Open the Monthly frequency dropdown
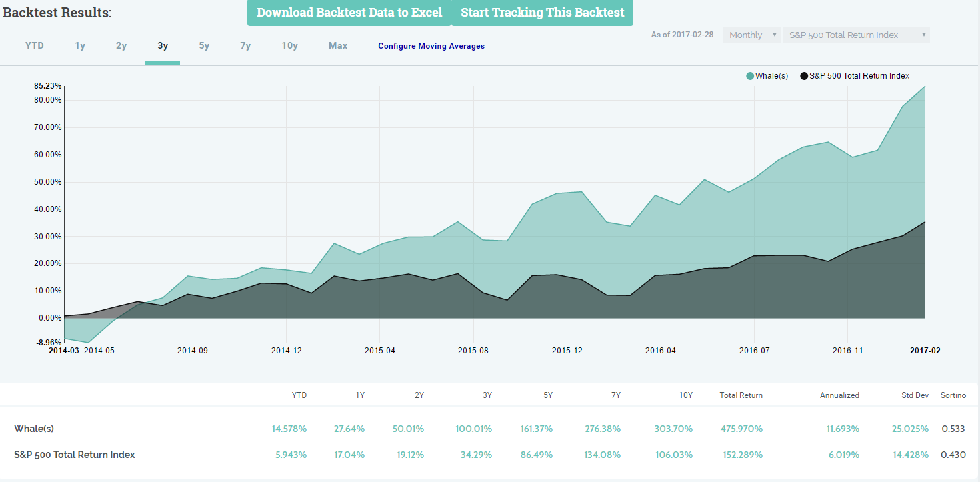 pos(752,35)
